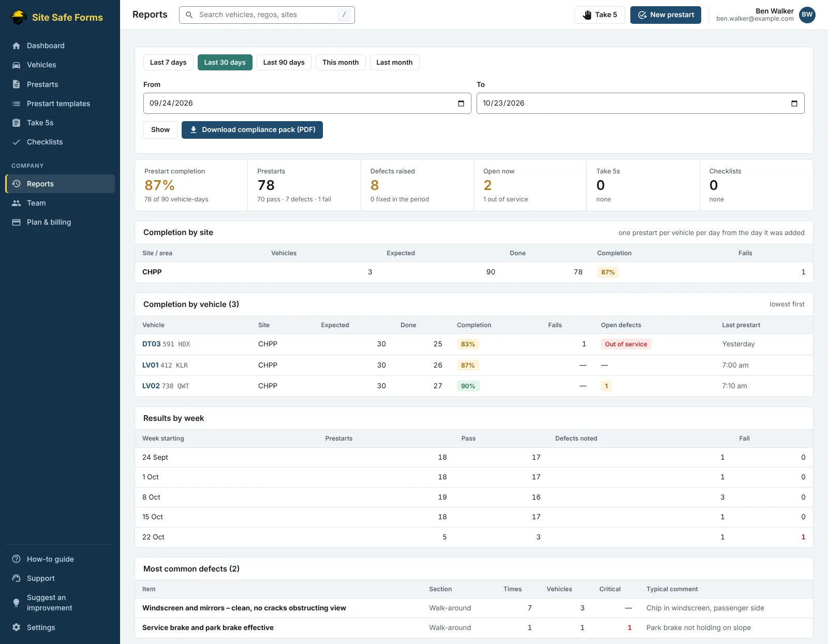The height and width of the screenshot is (644, 828).
Task: Select the Last 90 days range
Action: coord(284,63)
